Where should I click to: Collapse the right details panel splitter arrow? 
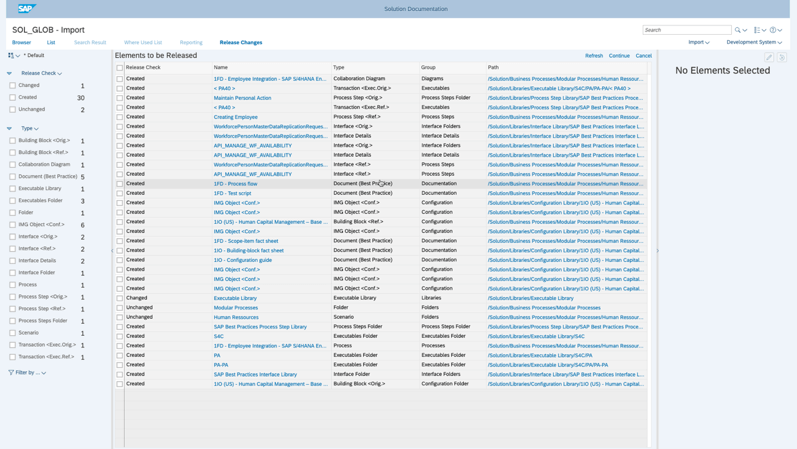pos(657,251)
